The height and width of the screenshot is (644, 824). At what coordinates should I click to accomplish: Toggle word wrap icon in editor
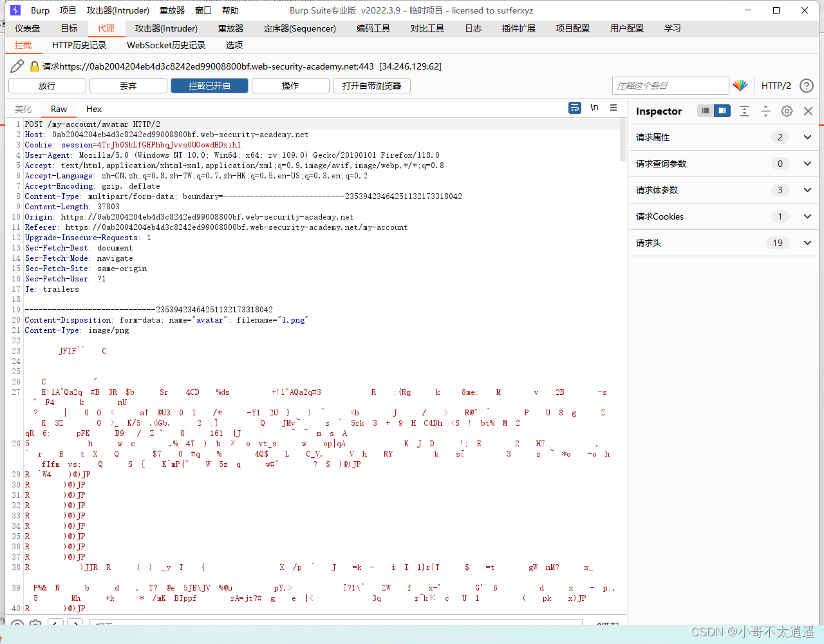click(575, 108)
